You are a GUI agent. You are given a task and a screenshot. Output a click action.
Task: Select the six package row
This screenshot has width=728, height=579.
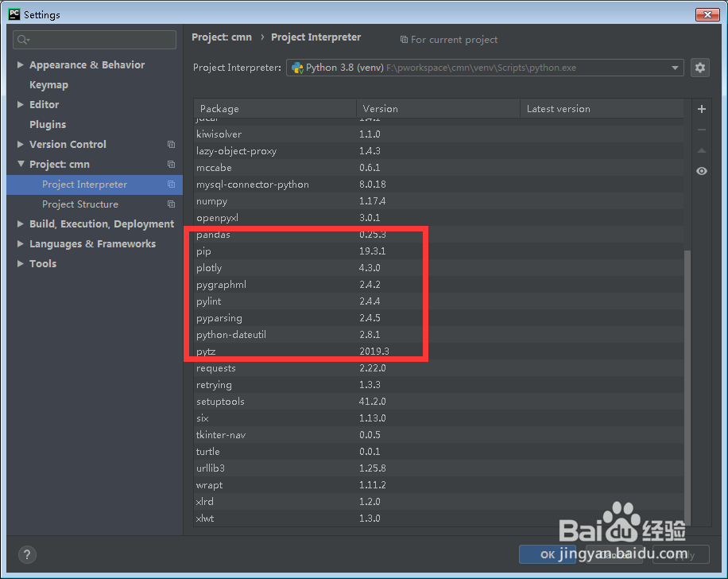coord(438,418)
